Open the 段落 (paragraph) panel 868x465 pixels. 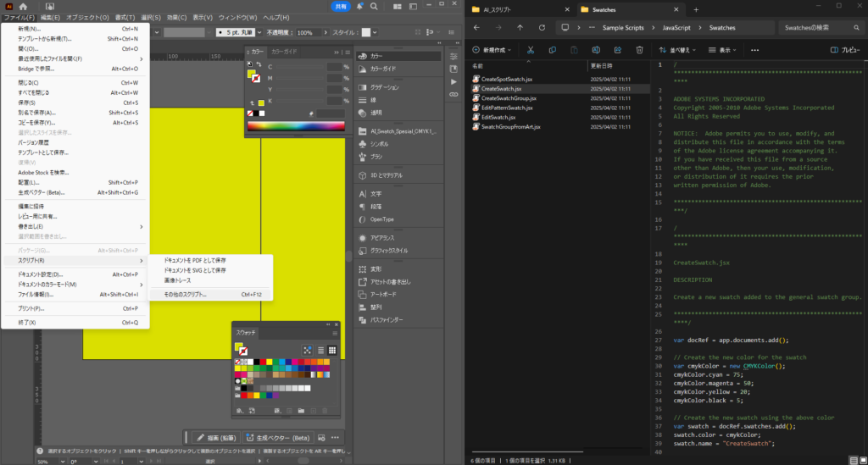click(x=398, y=207)
